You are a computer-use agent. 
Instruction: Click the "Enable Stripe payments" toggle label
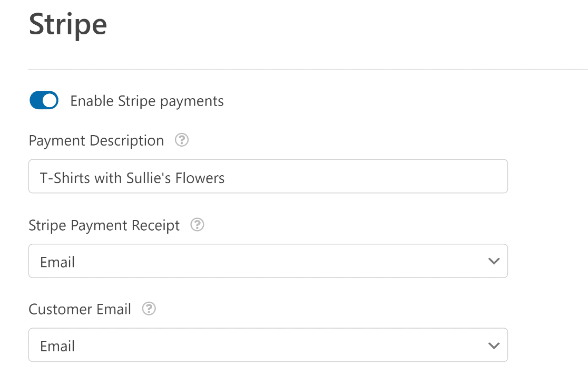(147, 101)
